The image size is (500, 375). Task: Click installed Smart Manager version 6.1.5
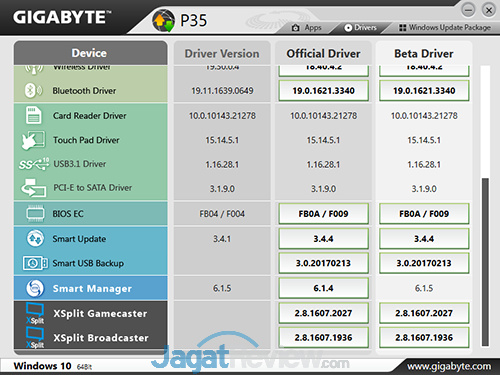click(222, 288)
